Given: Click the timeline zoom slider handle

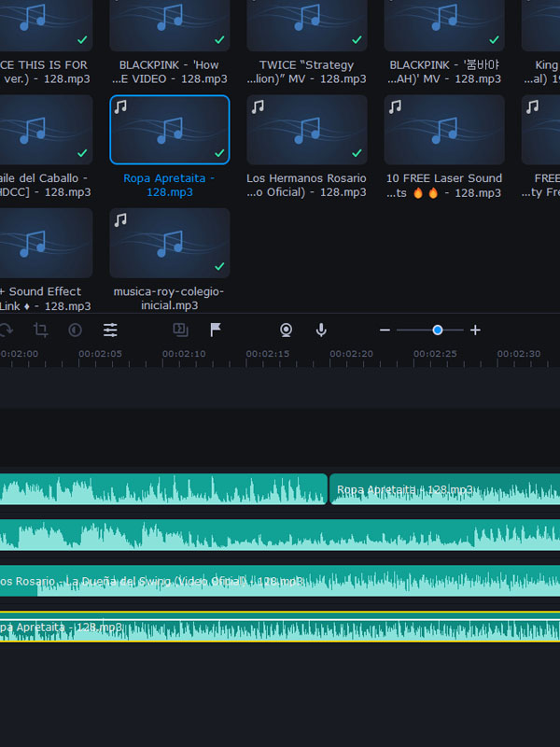Looking at the screenshot, I should 437,330.
